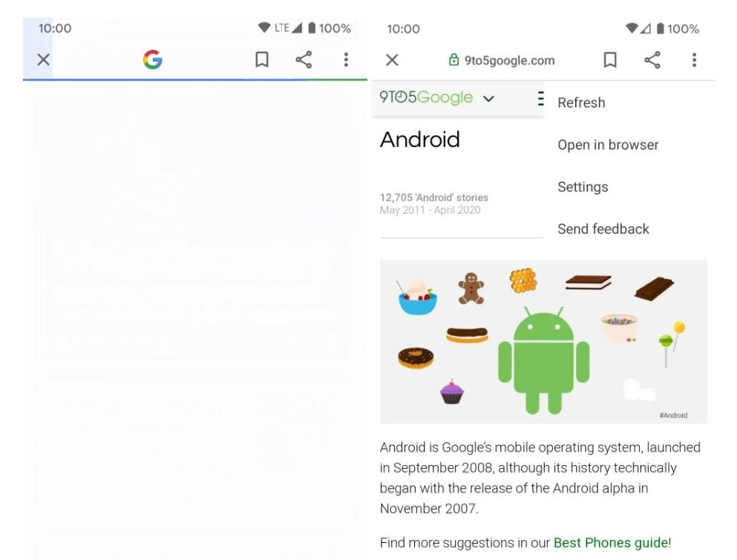Open the three-dot overflow menu on left screen
The width and height of the screenshot is (737, 560).
(x=346, y=59)
